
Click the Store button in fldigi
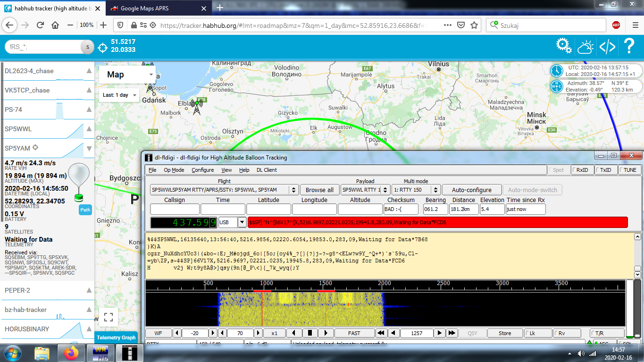pos(505,333)
